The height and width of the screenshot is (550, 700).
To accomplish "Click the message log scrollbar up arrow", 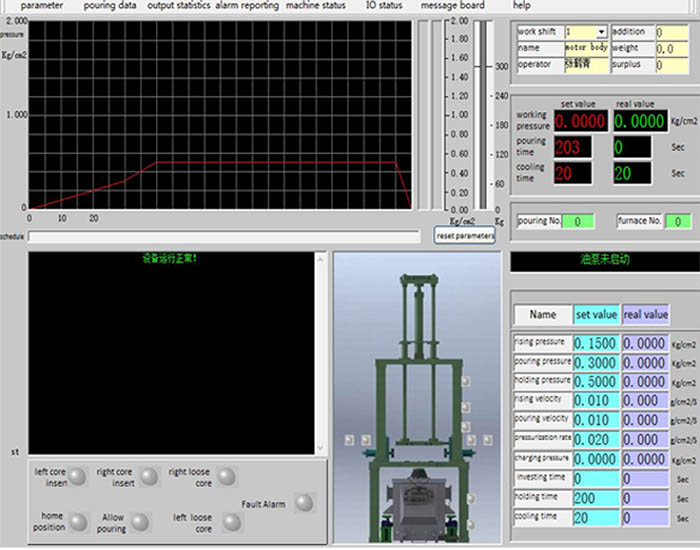I will point(321,258).
